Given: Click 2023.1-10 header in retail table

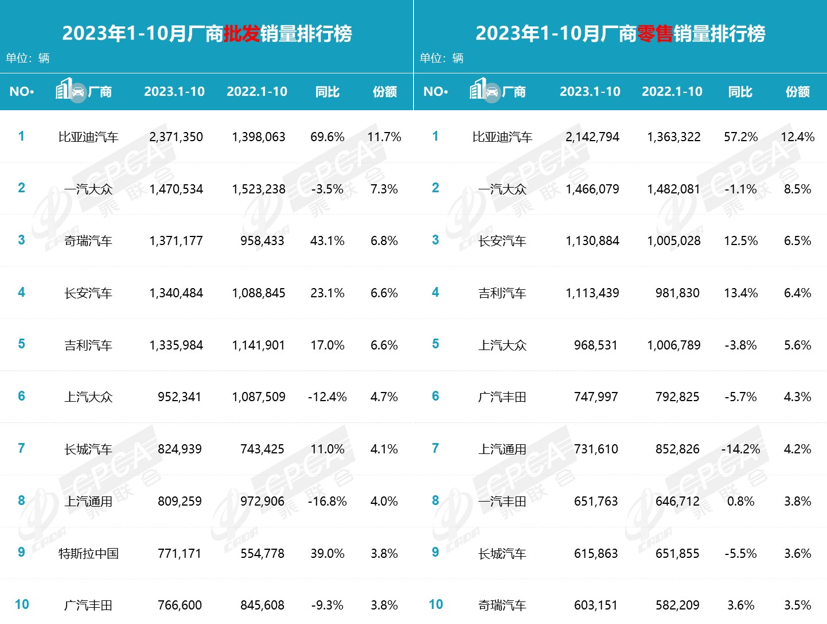Looking at the screenshot, I should tap(589, 92).
